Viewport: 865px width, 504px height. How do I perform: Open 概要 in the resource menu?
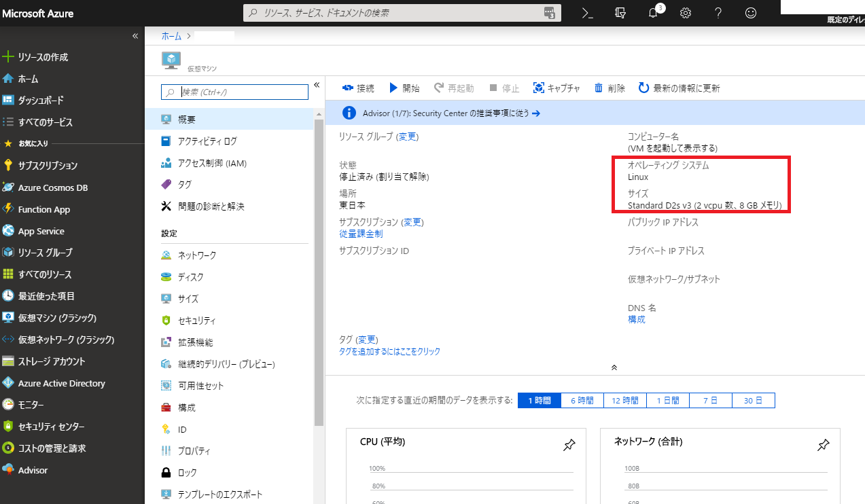230,120
